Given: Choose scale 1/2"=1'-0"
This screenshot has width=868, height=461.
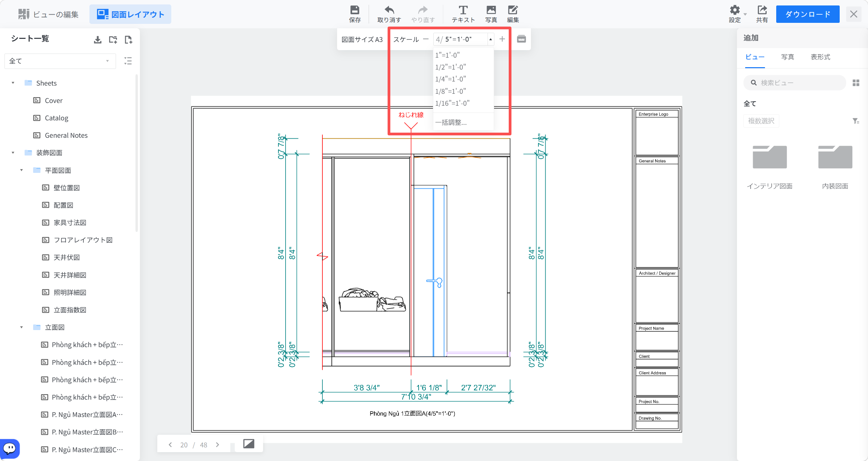Looking at the screenshot, I should click(x=463, y=67).
